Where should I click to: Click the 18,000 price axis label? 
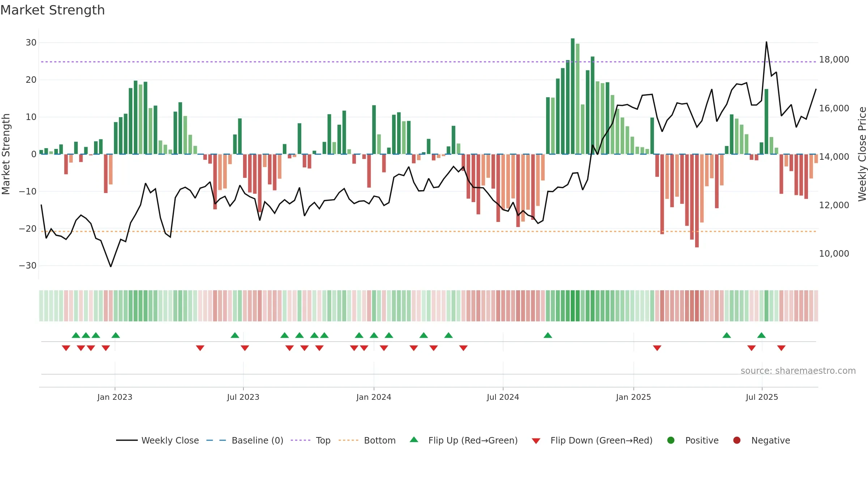click(x=834, y=60)
